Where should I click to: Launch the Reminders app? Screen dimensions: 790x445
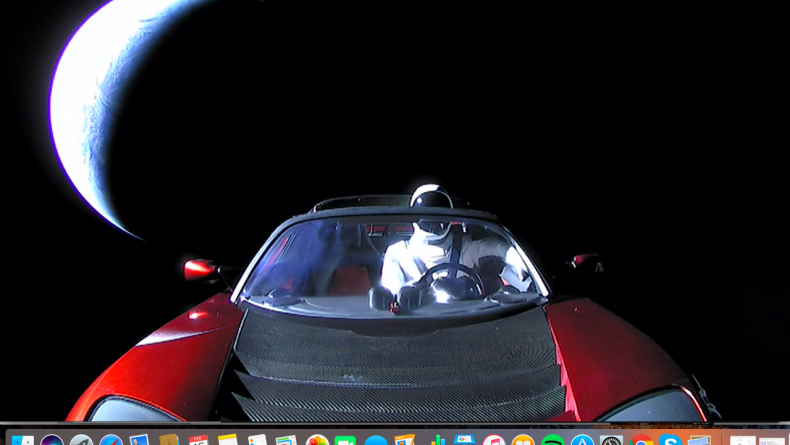pos(258,441)
